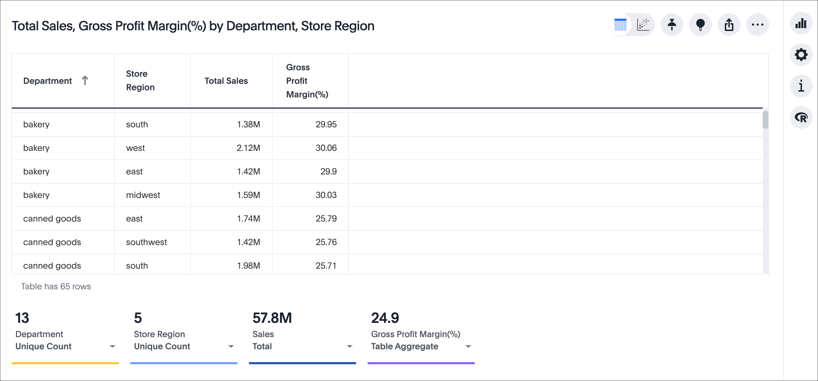Expand Department Unique Count dropdown
818x381 pixels.
tap(112, 347)
